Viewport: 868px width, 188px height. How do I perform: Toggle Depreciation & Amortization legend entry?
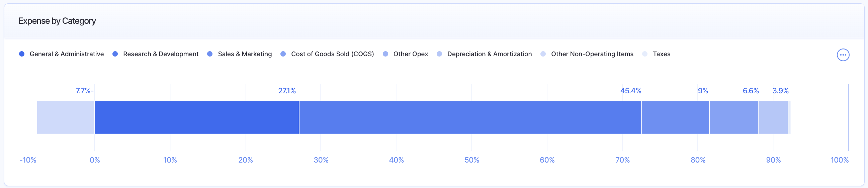click(489, 54)
